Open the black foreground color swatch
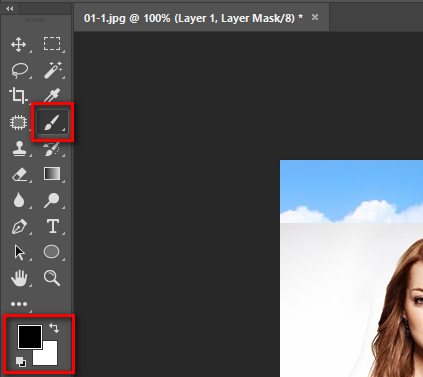This screenshot has height=377, width=423. pos(30,337)
